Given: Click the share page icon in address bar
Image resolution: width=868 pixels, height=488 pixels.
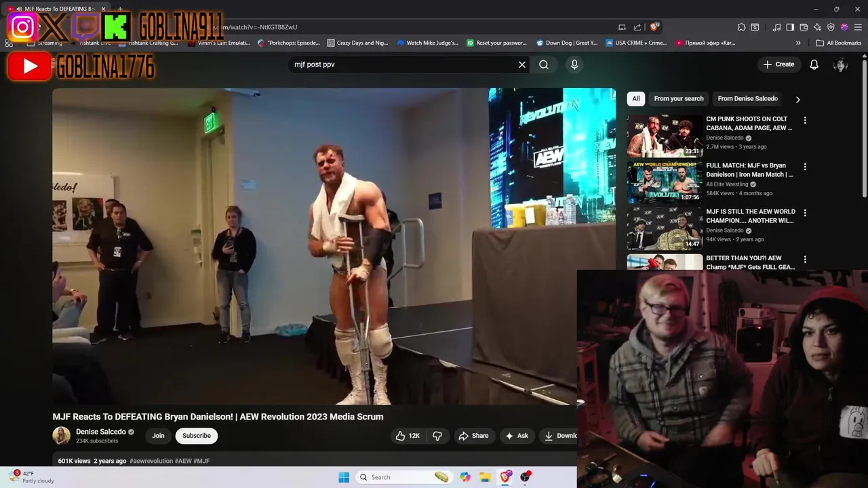Looking at the screenshot, I should [x=637, y=27].
